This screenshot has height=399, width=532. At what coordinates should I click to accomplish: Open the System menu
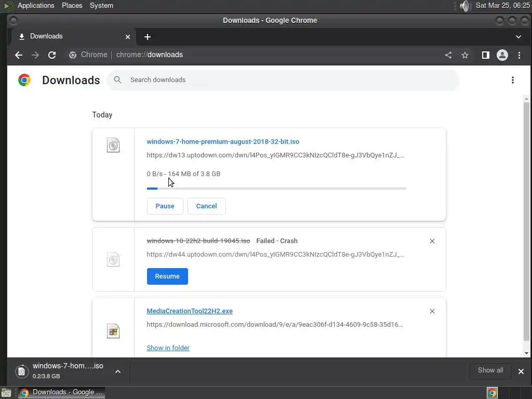pos(101,5)
